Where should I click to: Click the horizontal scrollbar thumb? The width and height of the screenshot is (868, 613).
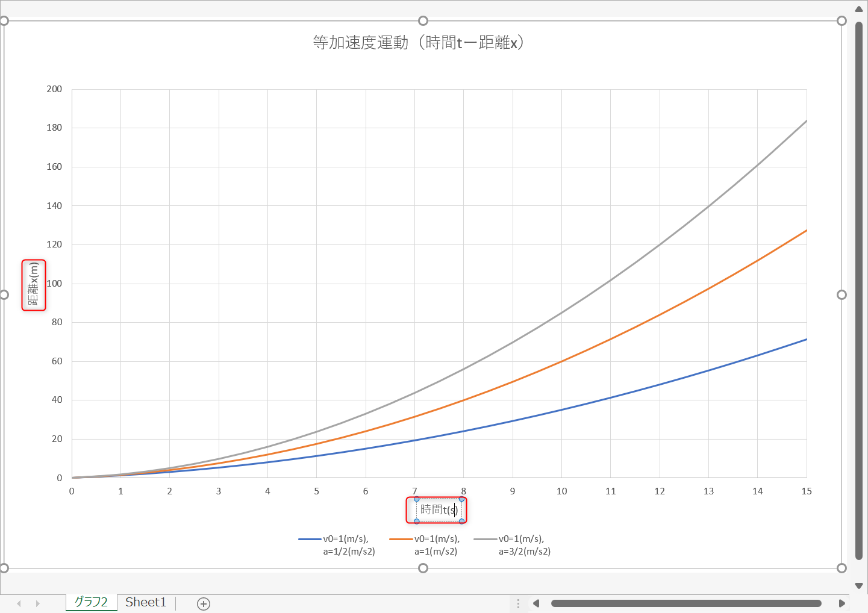tap(686, 603)
